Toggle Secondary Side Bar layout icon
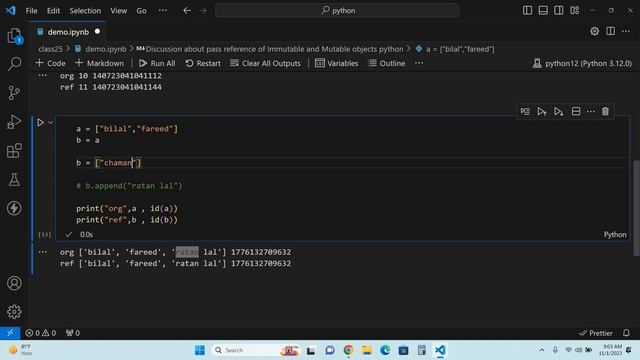This screenshot has height=360, width=640. (x=559, y=11)
